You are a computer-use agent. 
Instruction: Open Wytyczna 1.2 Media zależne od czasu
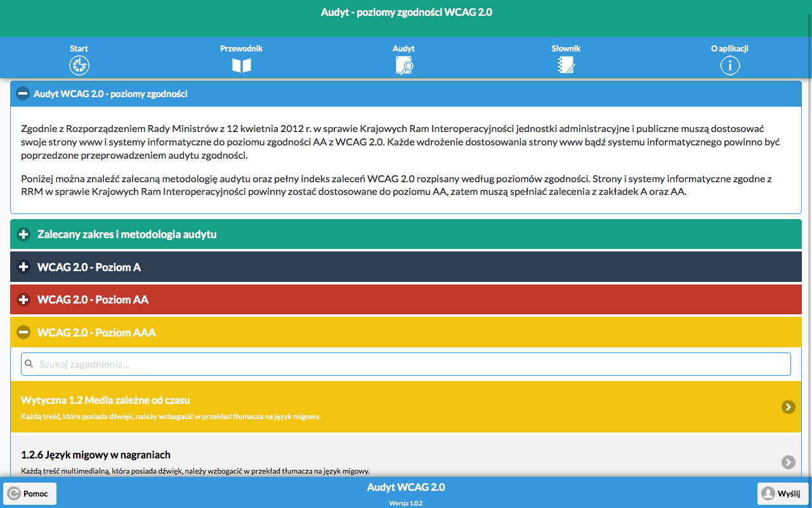click(x=406, y=407)
